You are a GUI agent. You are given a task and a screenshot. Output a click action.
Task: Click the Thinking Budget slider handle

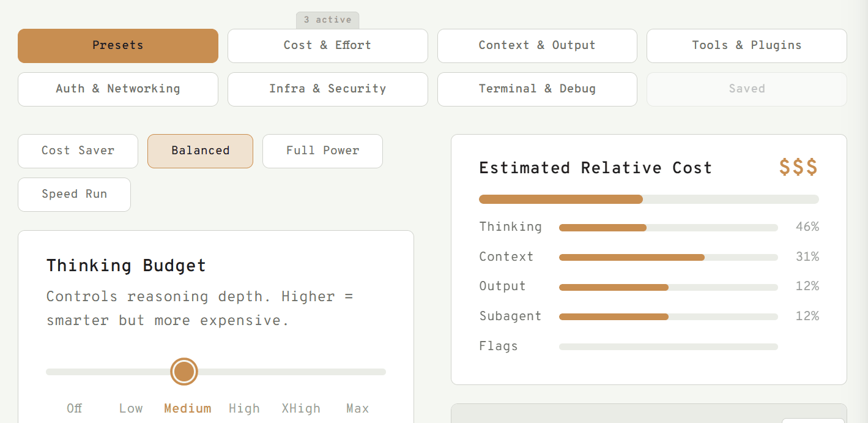click(184, 372)
